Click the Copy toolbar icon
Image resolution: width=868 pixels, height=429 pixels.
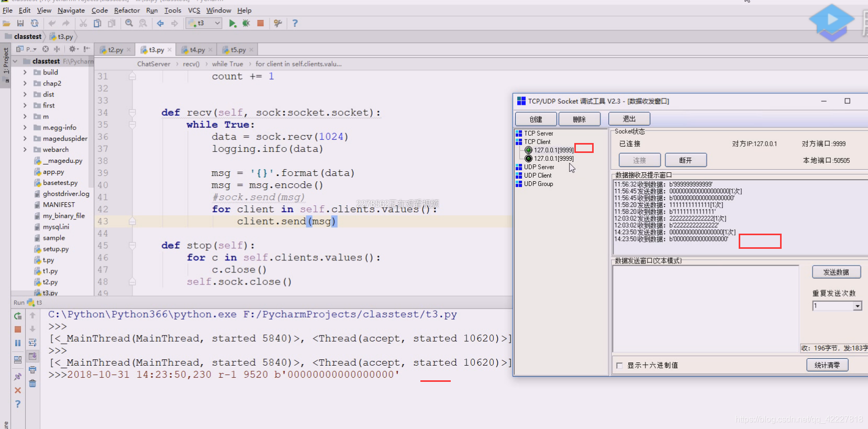click(x=97, y=23)
